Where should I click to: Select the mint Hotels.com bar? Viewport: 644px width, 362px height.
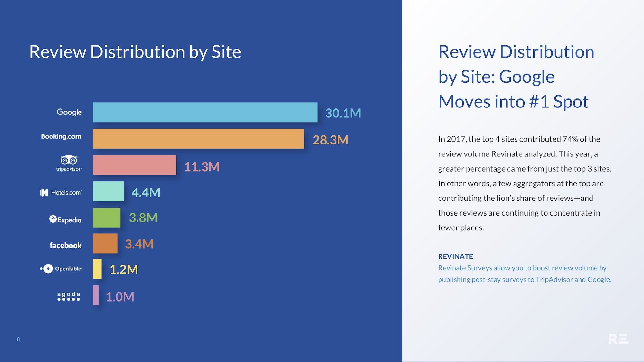click(x=108, y=191)
